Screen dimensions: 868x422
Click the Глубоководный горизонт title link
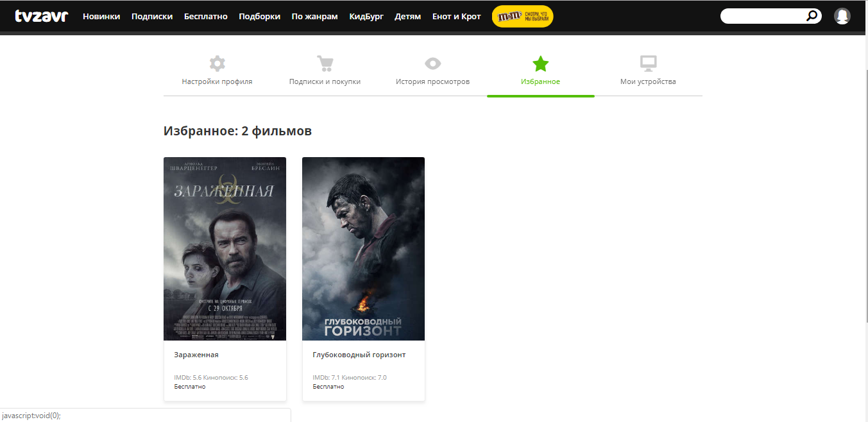pyautogui.click(x=359, y=355)
